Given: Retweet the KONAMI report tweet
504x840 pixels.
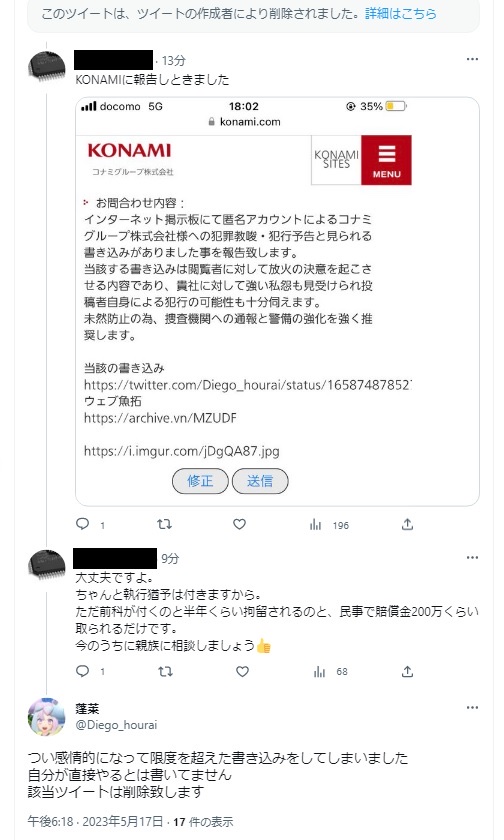Looking at the screenshot, I should click(x=164, y=524).
